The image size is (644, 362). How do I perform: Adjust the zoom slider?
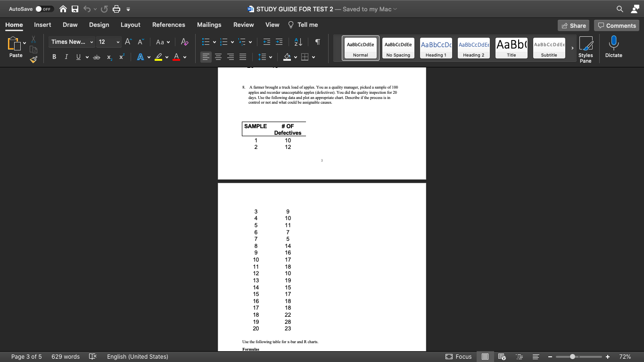point(572,357)
